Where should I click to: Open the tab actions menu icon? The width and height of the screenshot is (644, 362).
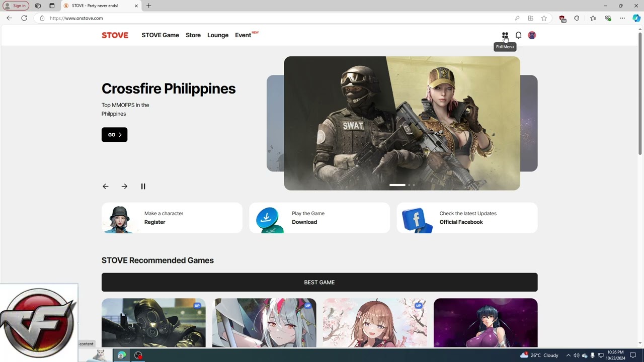click(x=52, y=6)
